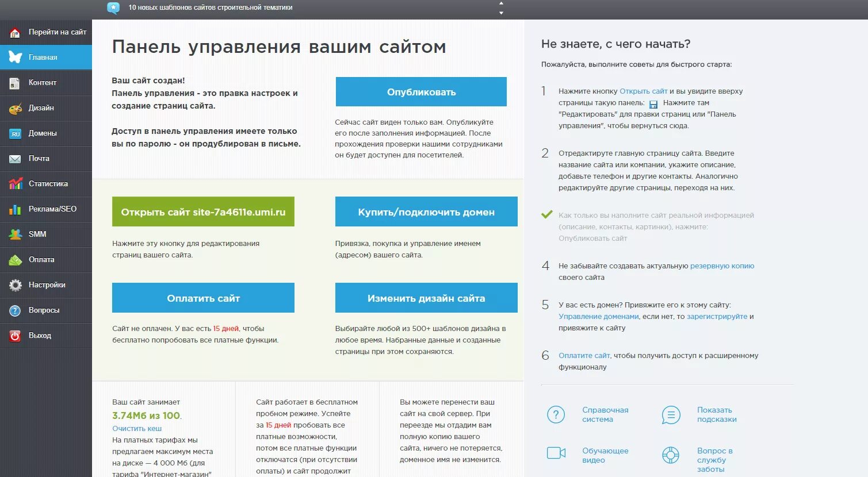The height and width of the screenshot is (477, 868).
Task: Open the Настройки section
Action: click(46, 285)
